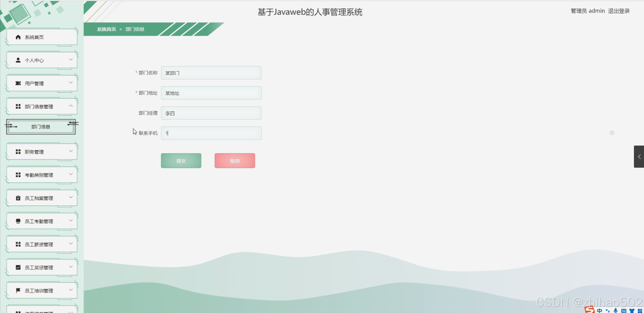Click the home icon beside 系统首页

[18, 37]
